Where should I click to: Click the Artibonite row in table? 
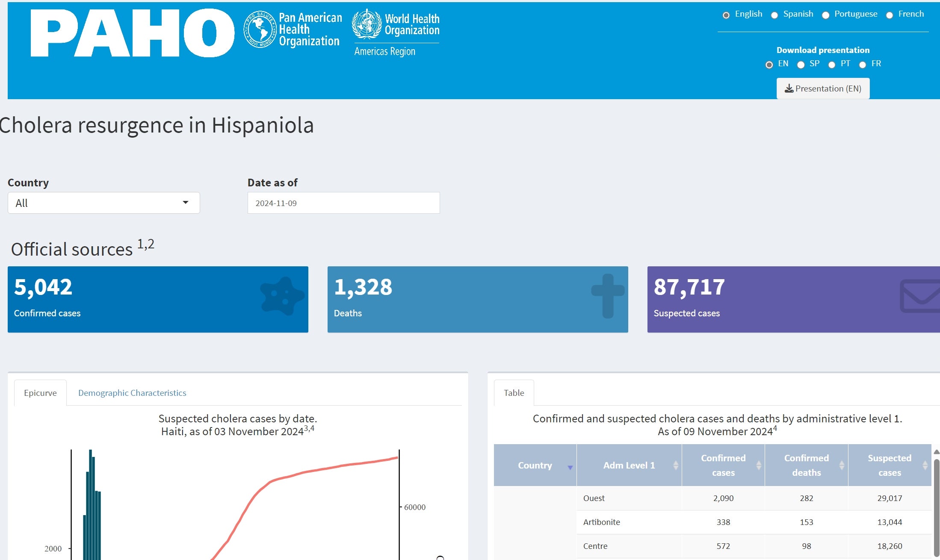point(754,522)
